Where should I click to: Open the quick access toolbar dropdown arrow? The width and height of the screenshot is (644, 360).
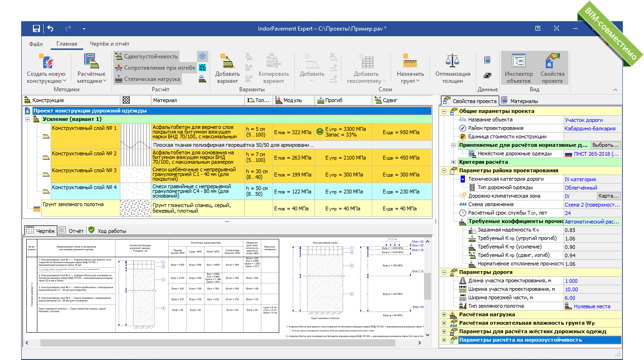tap(84, 29)
